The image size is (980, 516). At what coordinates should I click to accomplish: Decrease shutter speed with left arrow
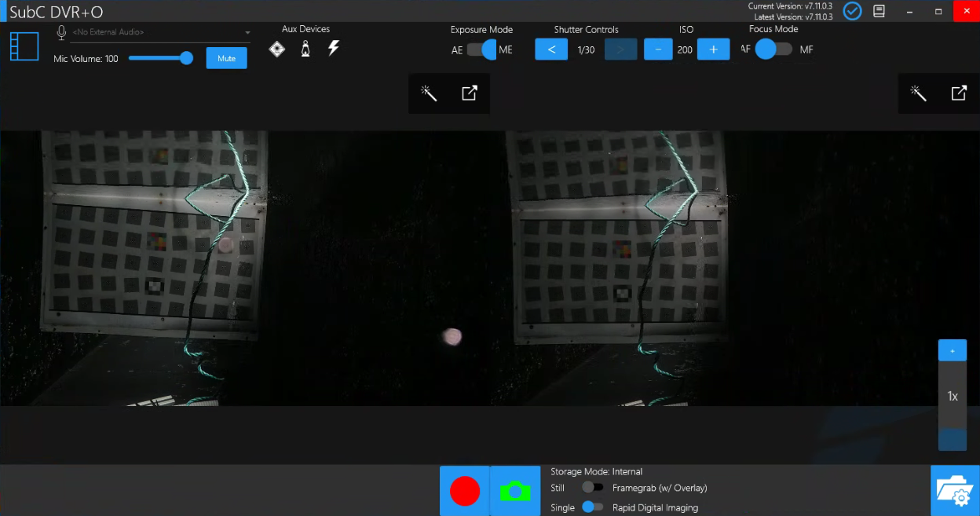click(x=551, y=49)
